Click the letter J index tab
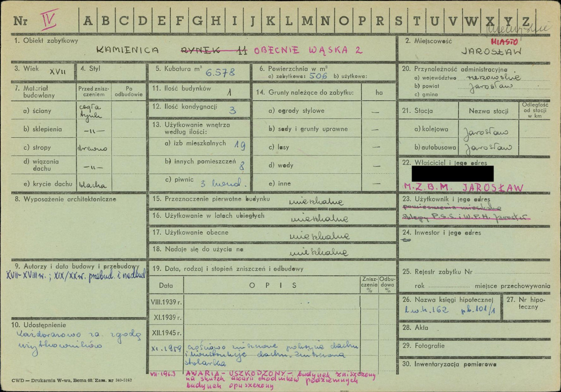 pyautogui.click(x=252, y=21)
